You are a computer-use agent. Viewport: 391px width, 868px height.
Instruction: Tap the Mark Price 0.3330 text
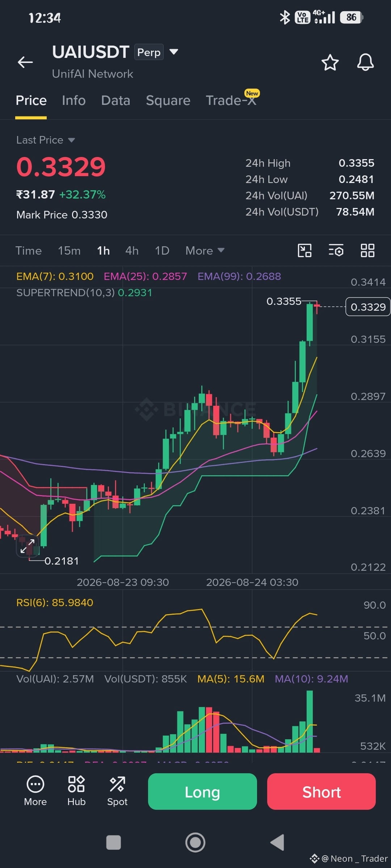pyautogui.click(x=62, y=215)
